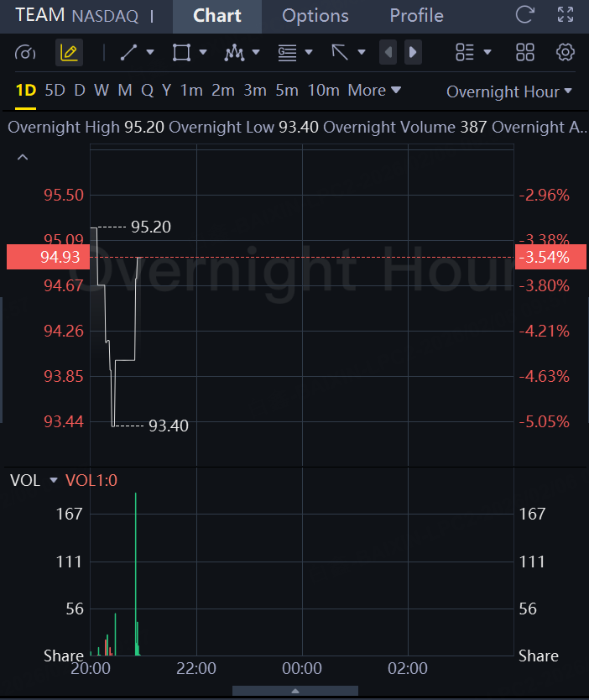589x700 pixels.
Task: Toggle the drawing pencil tool
Action: pos(69,53)
